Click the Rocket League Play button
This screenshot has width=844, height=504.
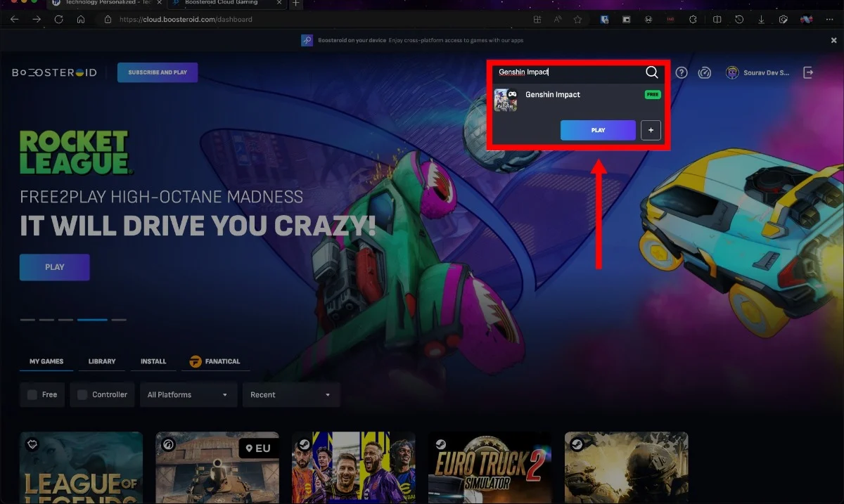point(55,267)
